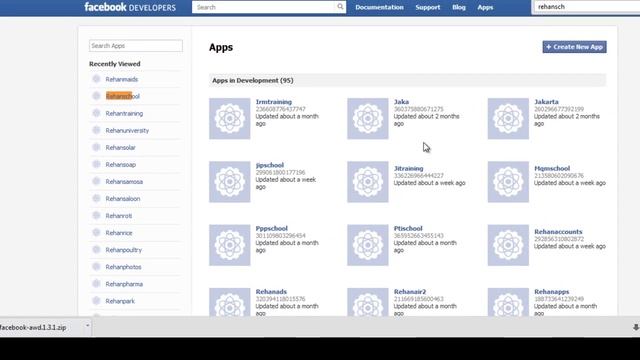Open Rehanuniversity from Recently Viewed
The image size is (640, 360).
(127, 131)
